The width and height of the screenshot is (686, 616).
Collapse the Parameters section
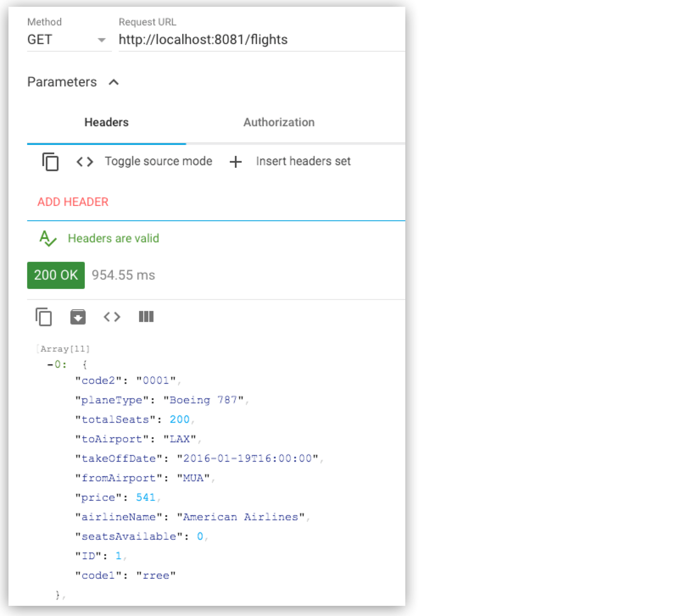pos(114,82)
